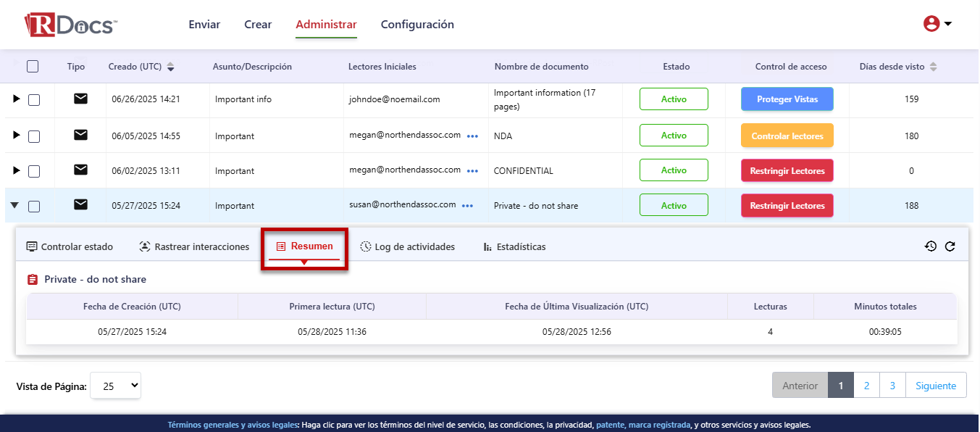
Task: Sort by the Creado (UTC) column arrows
Action: (171, 67)
